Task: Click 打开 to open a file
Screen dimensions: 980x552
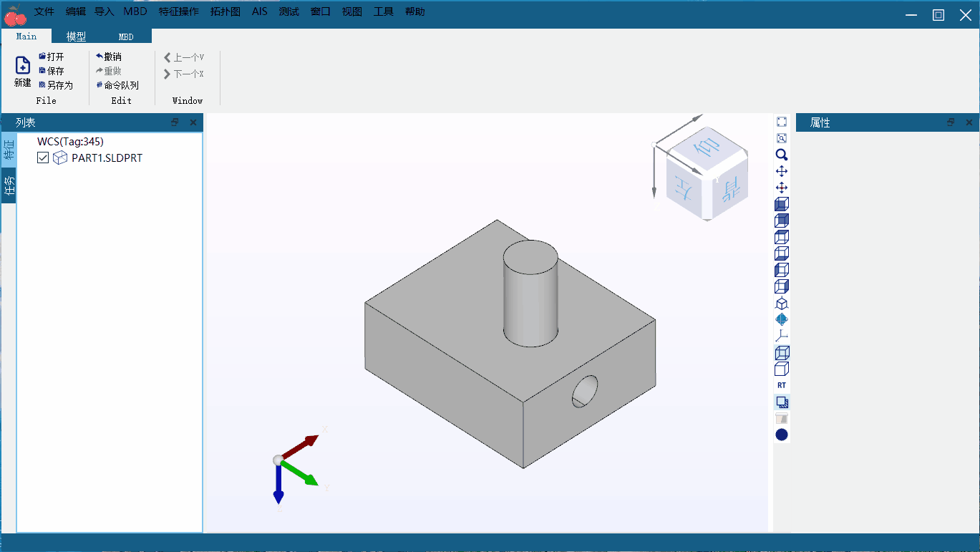Action: pyautogui.click(x=52, y=57)
